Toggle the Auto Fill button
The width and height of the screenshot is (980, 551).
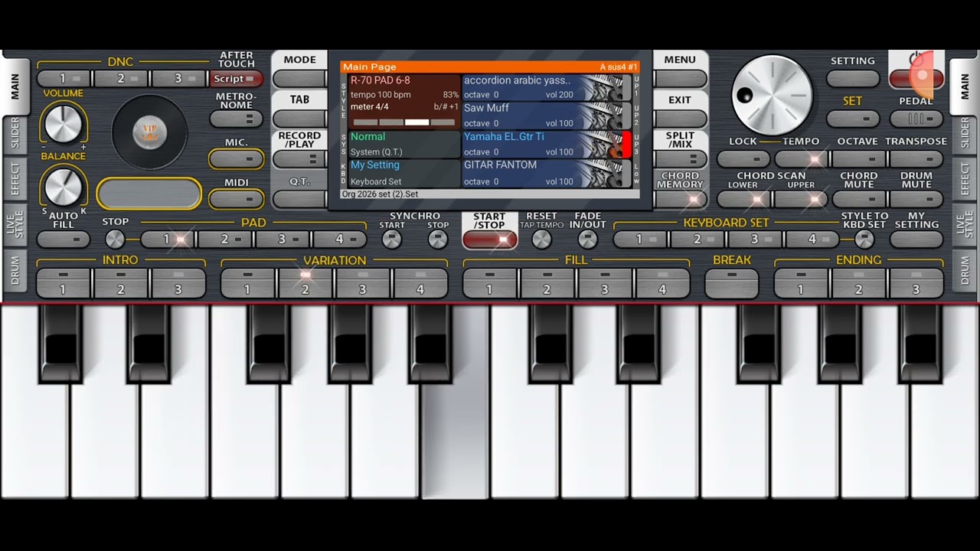63,240
